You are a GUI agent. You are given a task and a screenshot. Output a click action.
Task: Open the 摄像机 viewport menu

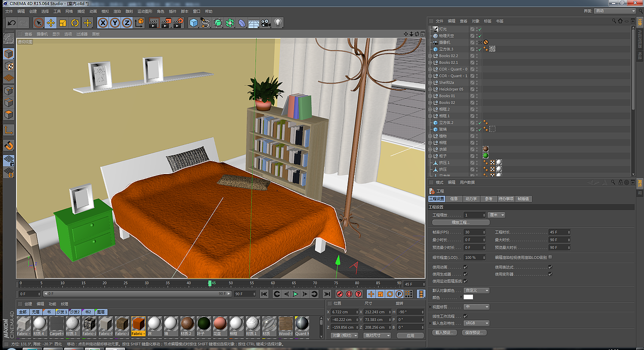[x=42, y=34]
